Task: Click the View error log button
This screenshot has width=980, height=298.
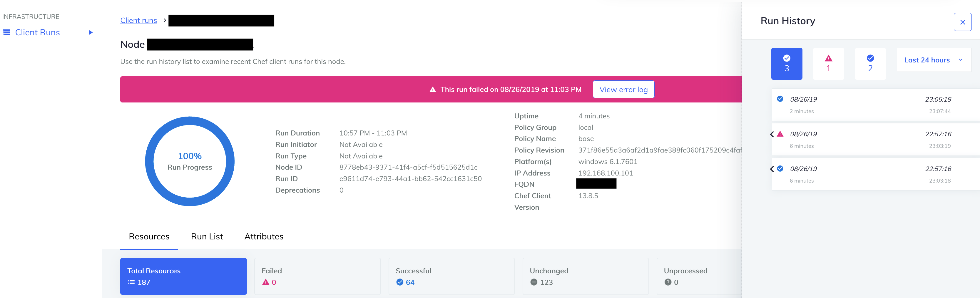Action: pyautogui.click(x=623, y=89)
